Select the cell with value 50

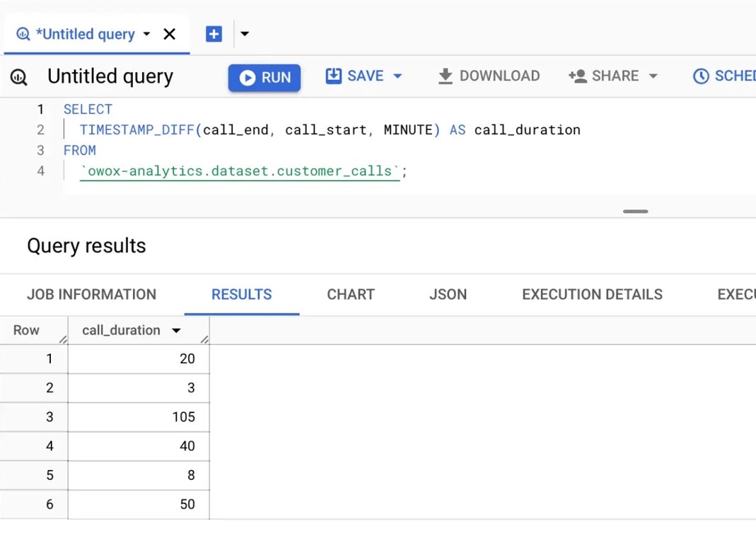(139, 504)
